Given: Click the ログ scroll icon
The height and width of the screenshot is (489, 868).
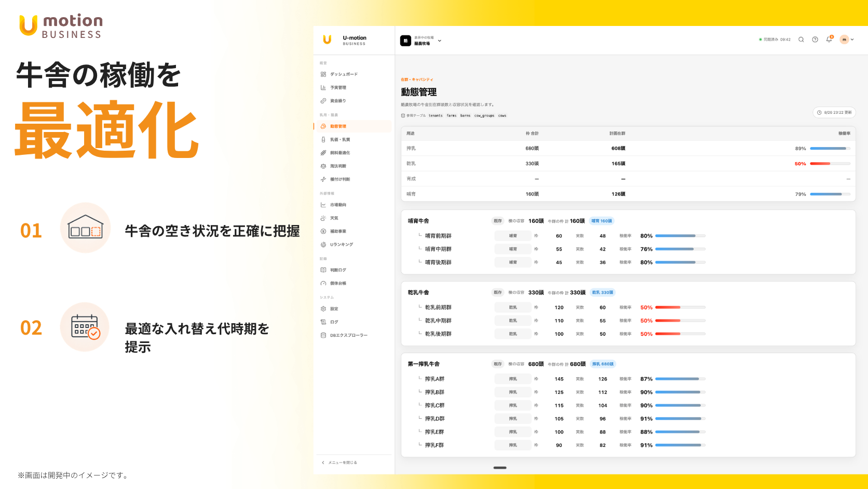Looking at the screenshot, I should pyautogui.click(x=323, y=322).
